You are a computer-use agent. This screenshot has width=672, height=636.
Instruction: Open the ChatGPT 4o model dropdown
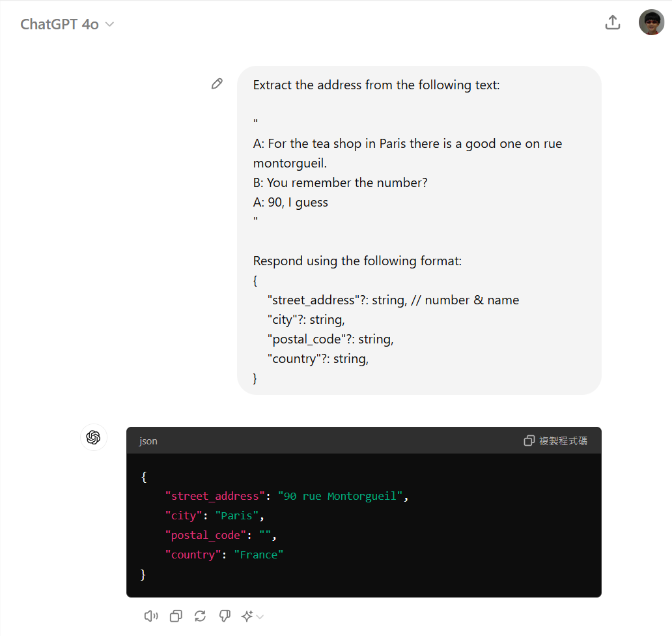[x=67, y=24]
